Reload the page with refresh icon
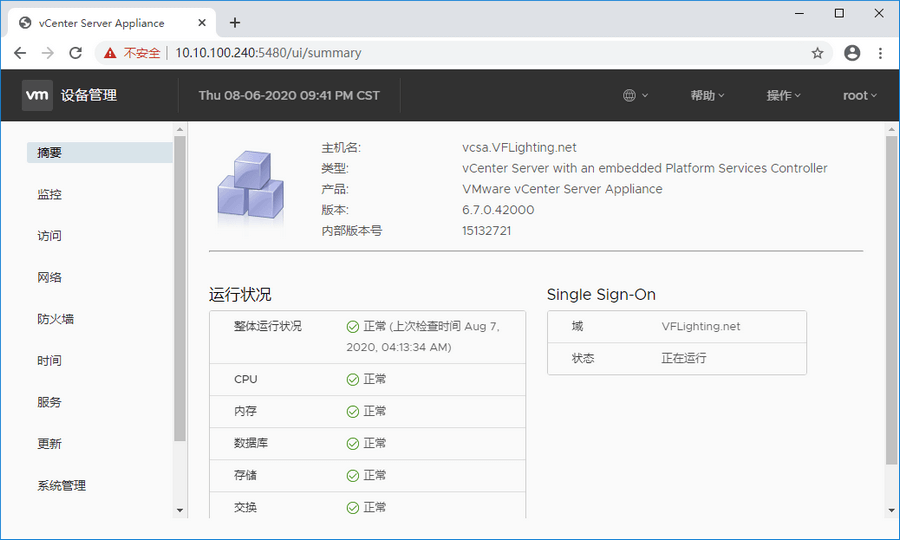The width and height of the screenshot is (900, 540). (x=75, y=53)
